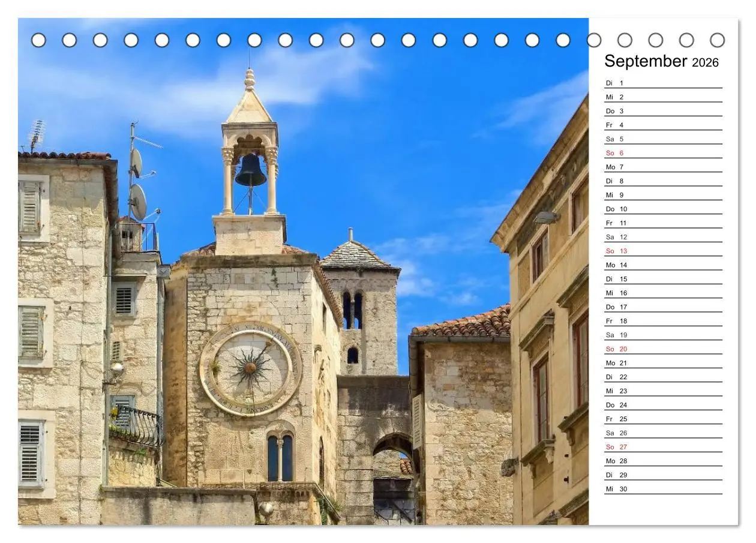Screen dimensions: 756x543
Task: Select the row "Di 8"
Action: (x=663, y=181)
